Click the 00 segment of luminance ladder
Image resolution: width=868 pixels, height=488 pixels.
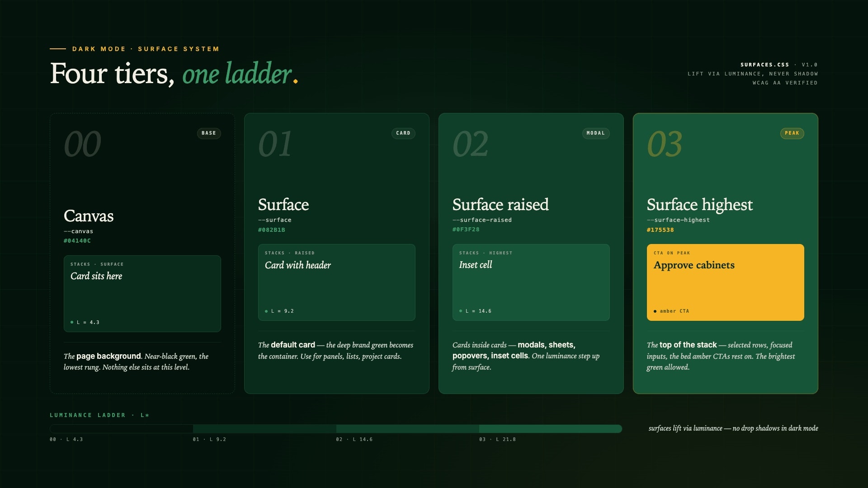pos(122,429)
